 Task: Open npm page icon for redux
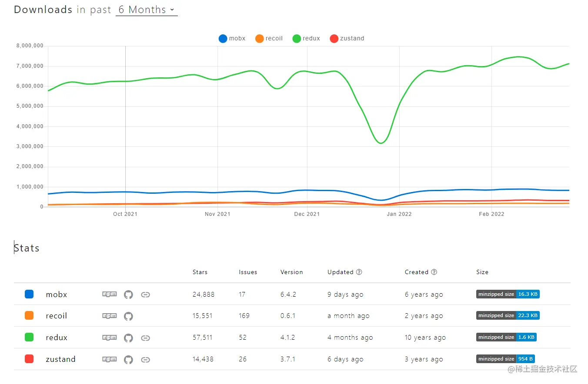click(110, 338)
